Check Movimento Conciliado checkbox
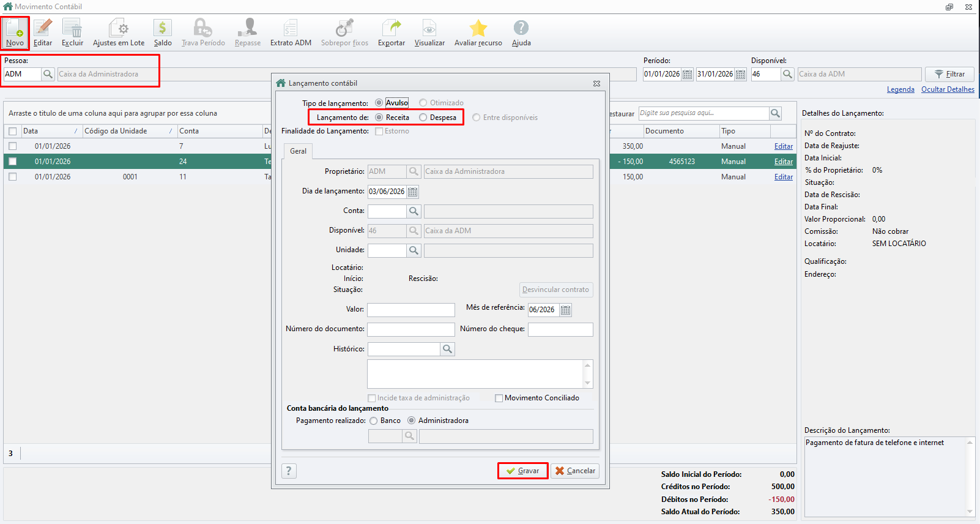Image resolution: width=980 pixels, height=524 pixels. tap(499, 399)
